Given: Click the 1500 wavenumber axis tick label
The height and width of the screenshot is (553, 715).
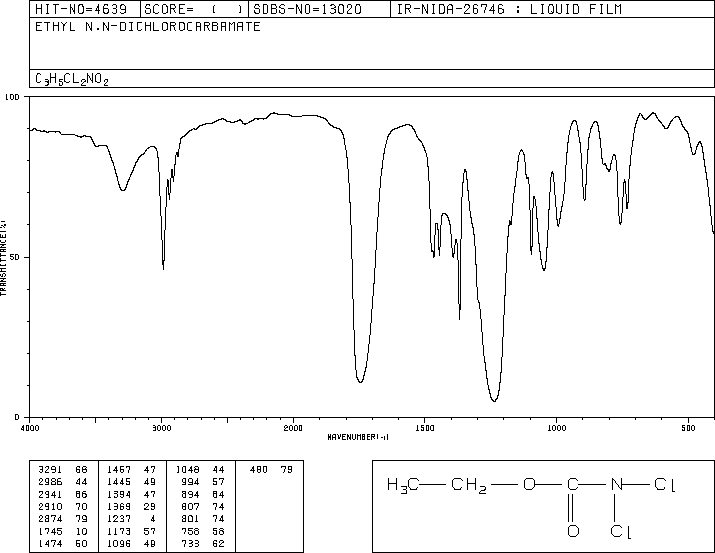Looking at the screenshot, I should click(x=425, y=428).
